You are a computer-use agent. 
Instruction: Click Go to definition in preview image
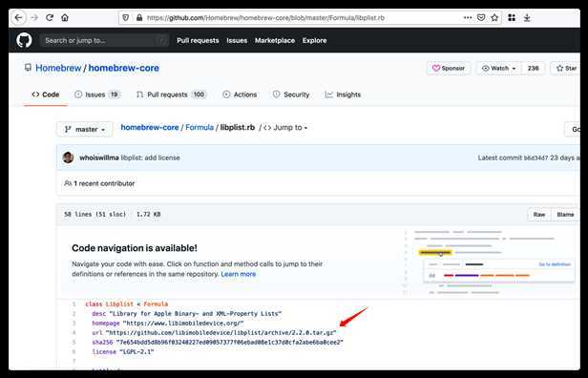pyautogui.click(x=555, y=264)
